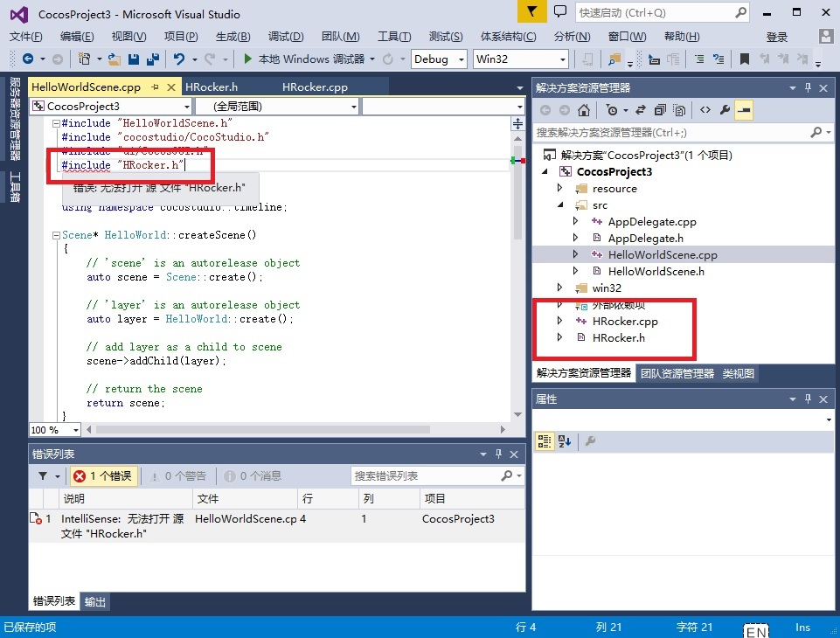Expand the win32 folder node

click(559, 288)
